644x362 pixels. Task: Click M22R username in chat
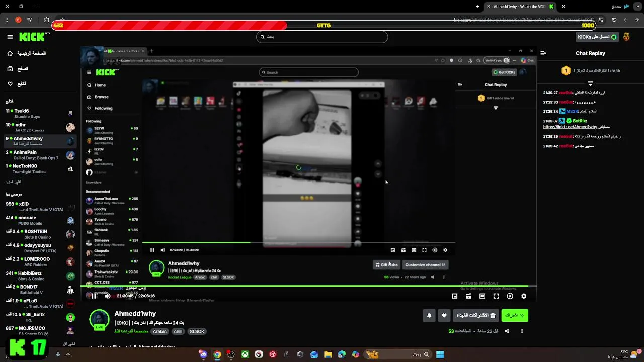[x=572, y=111]
